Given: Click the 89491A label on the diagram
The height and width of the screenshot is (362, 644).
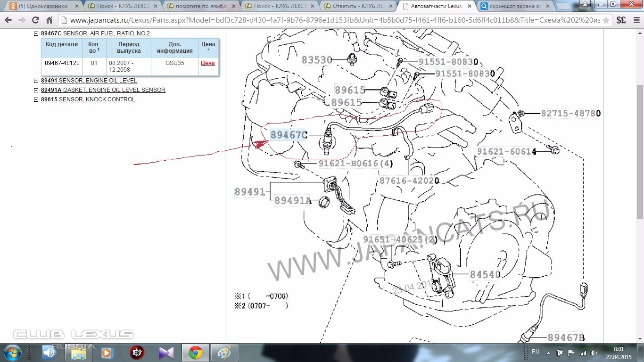Looking at the screenshot, I should [x=293, y=200].
